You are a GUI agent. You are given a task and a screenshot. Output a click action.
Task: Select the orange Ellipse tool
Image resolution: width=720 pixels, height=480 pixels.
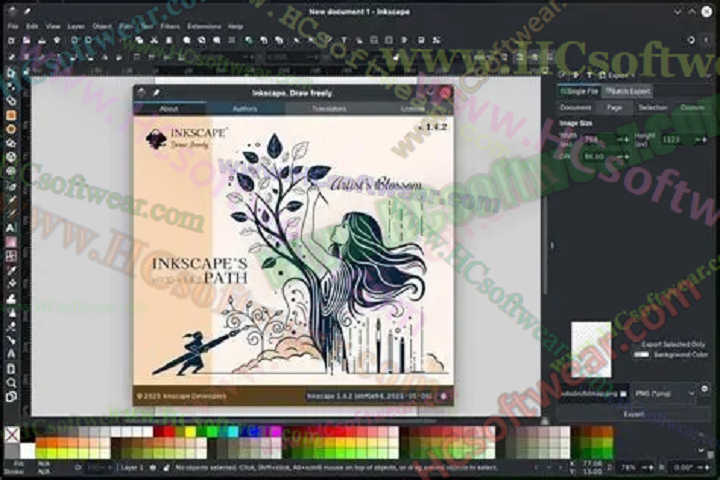pyautogui.click(x=11, y=129)
